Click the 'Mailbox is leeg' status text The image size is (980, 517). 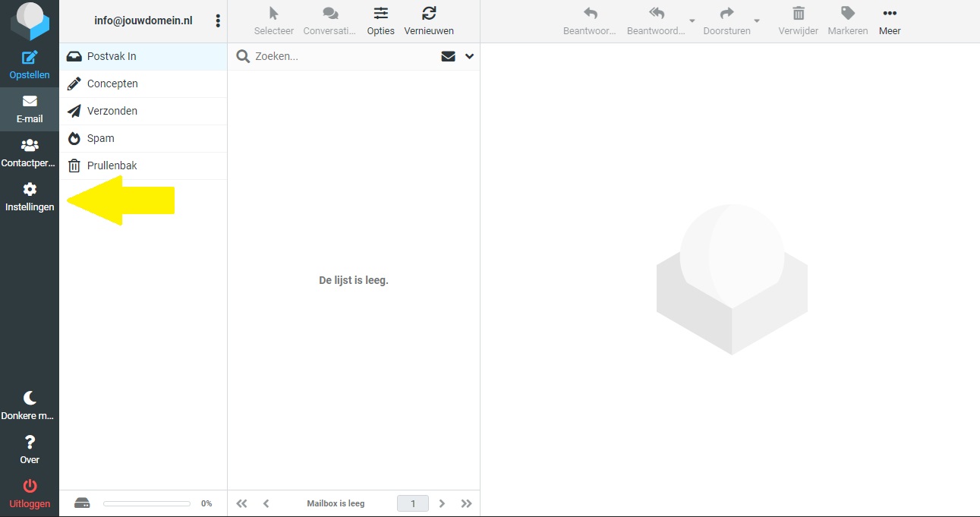pyautogui.click(x=336, y=503)
